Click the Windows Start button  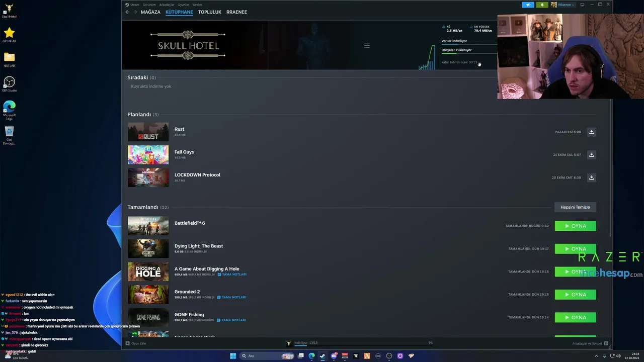[x=233, y=356]
